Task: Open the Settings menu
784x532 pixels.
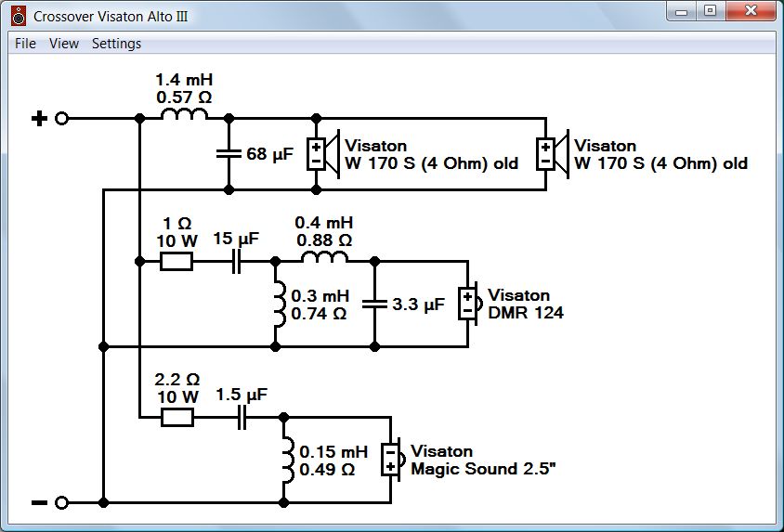Action: (x=116, y=44)
